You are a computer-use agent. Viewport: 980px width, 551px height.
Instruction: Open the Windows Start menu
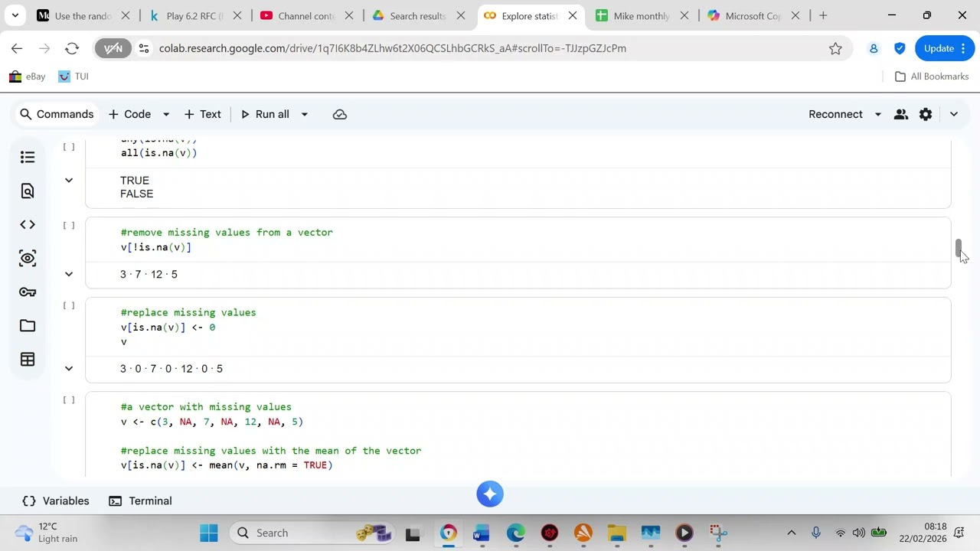(208, 533)
